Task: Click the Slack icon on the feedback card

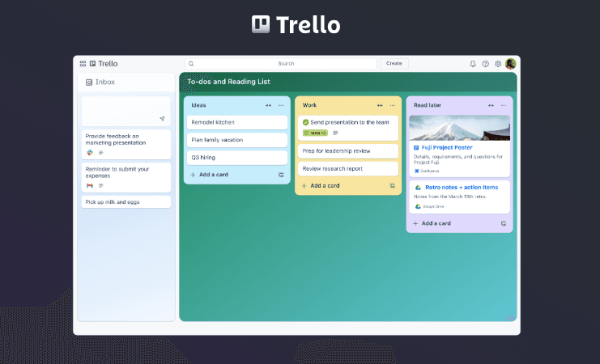Action: (x=90, y=153)
